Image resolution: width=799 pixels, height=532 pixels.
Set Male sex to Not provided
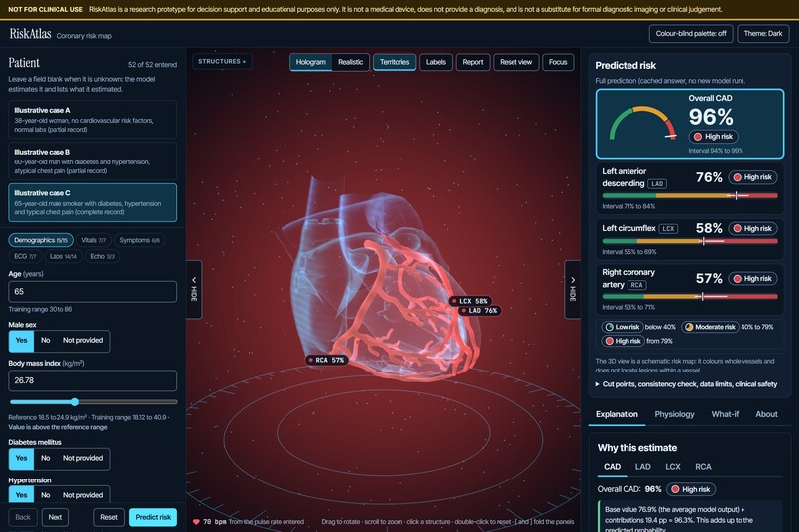(x=83, y=341)
